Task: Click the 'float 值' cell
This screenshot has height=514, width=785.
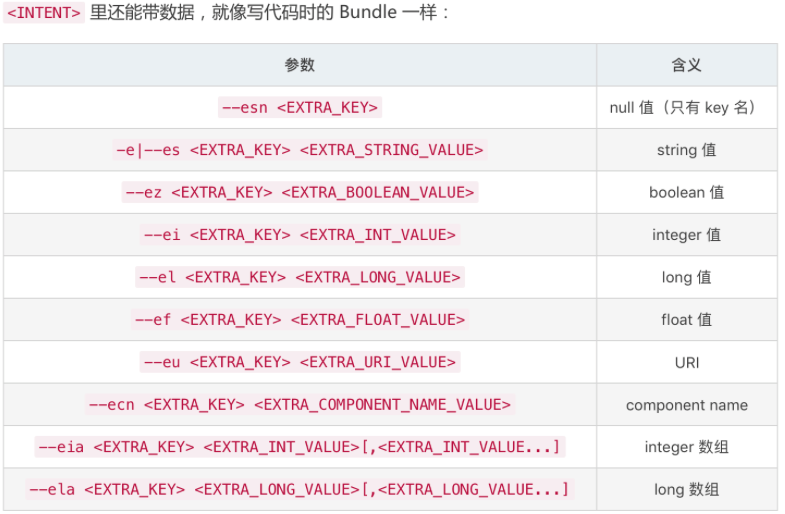Action: click(686, 320)
